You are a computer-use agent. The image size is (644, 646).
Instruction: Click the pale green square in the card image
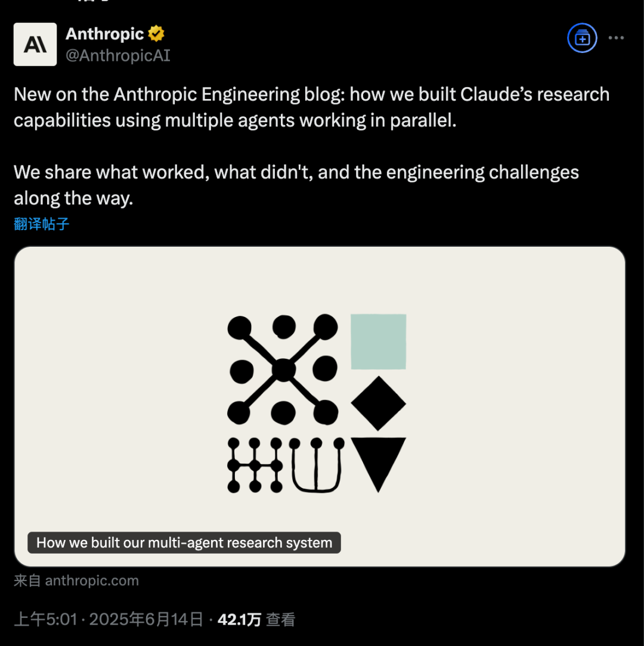pos(378,341)
